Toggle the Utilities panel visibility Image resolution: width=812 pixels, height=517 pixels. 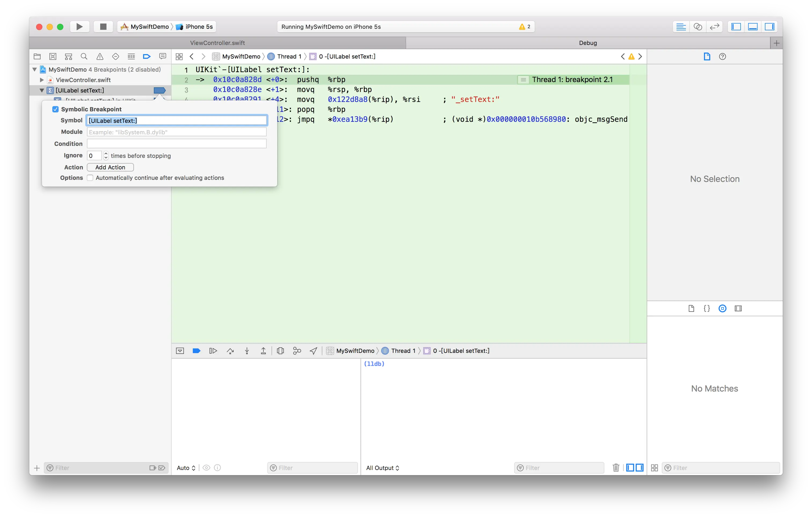(x=770, y=27)
